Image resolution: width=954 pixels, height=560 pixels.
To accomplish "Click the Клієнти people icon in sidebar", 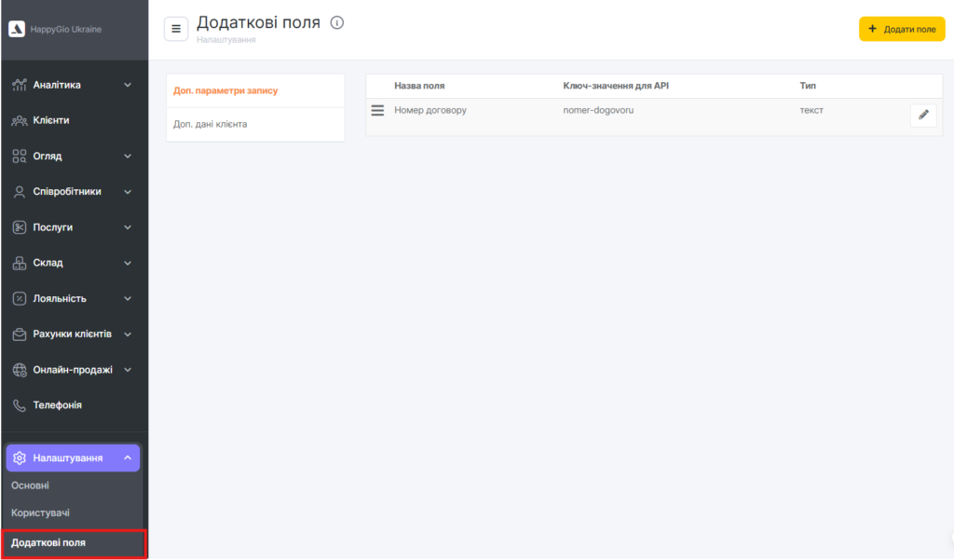I will [19, 120].
